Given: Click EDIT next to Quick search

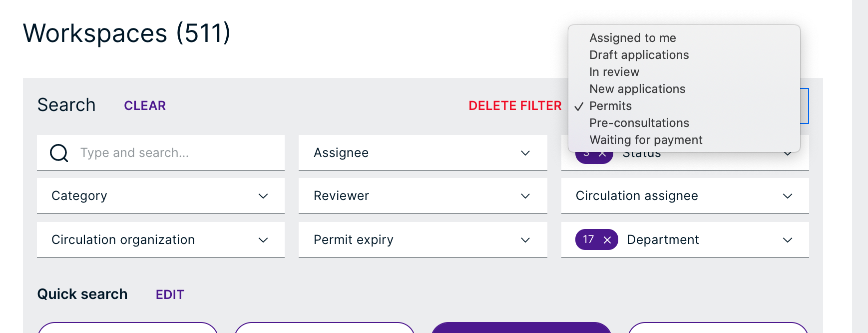Looking at the screenshot, I should 170,294.
